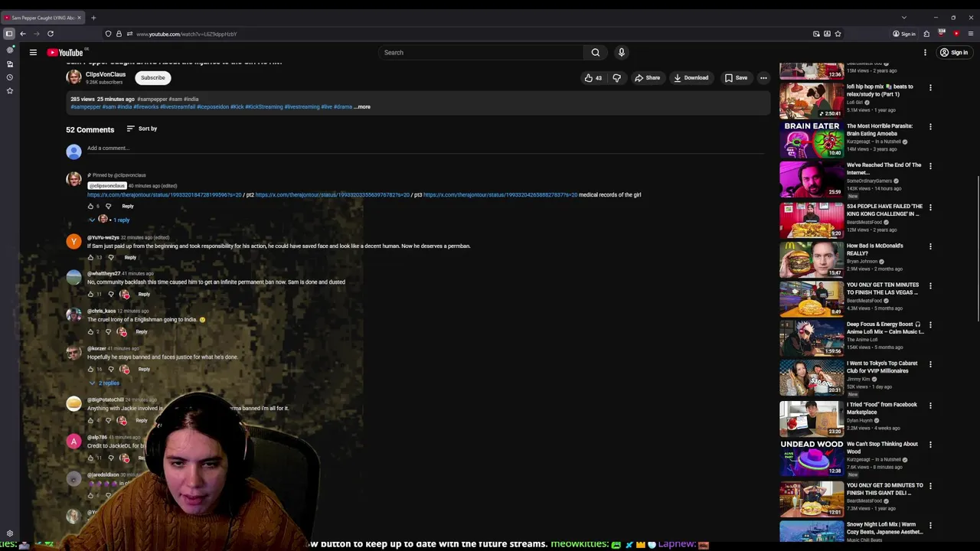The width and height of the screenshot is (980, 551).
Task: Open the sidebar settings gear icon
Action: (10, 533)
